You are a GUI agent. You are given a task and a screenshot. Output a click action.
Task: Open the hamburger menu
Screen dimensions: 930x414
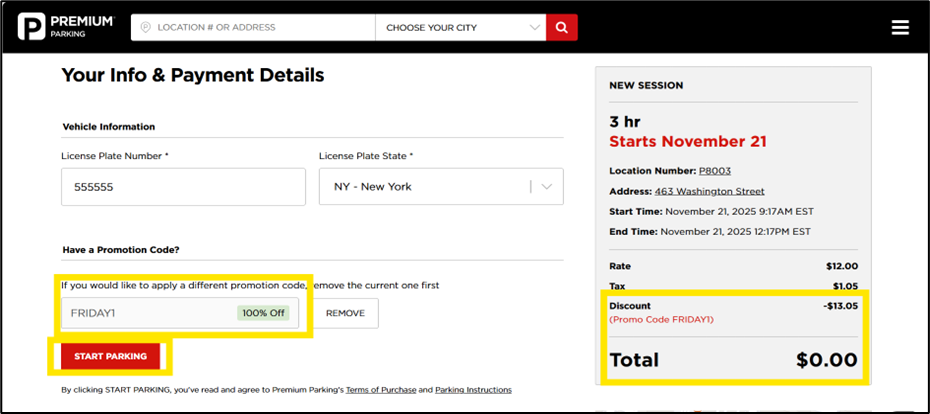(x=900, y=28)
